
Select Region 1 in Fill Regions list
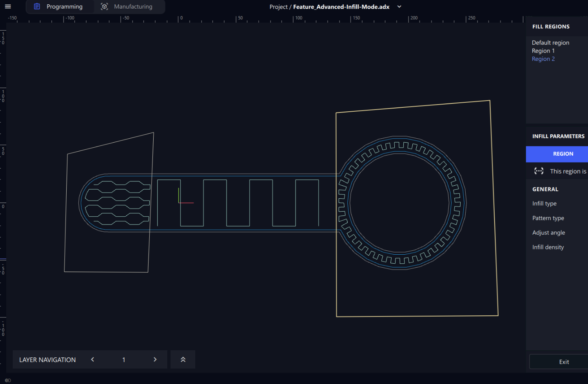coord(543,51)
